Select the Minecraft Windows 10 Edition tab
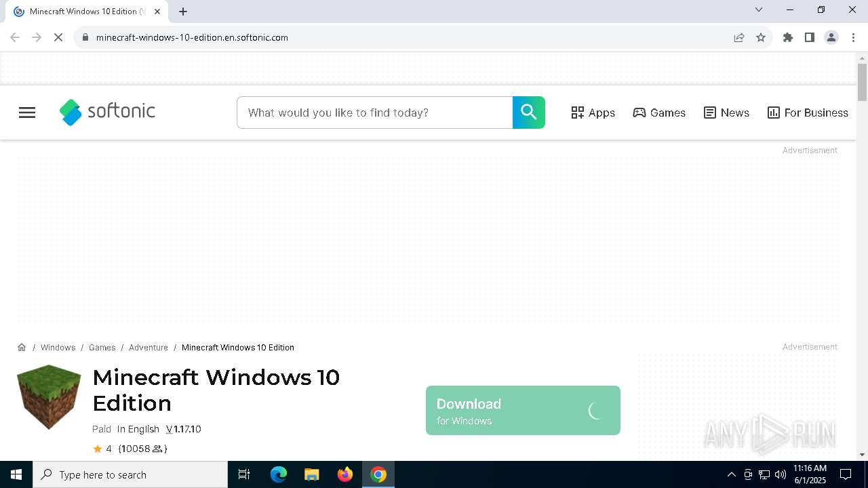 coord(87,12)
